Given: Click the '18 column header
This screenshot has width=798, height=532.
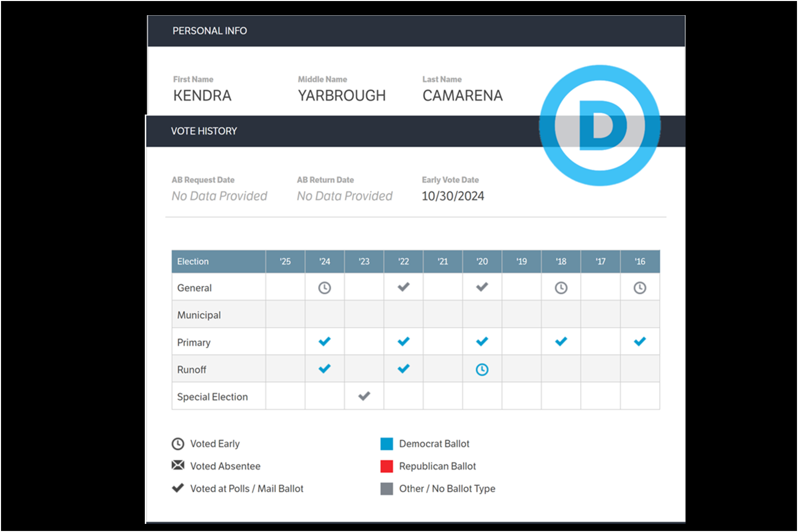Looking at the screenshot, I should 561,262.
